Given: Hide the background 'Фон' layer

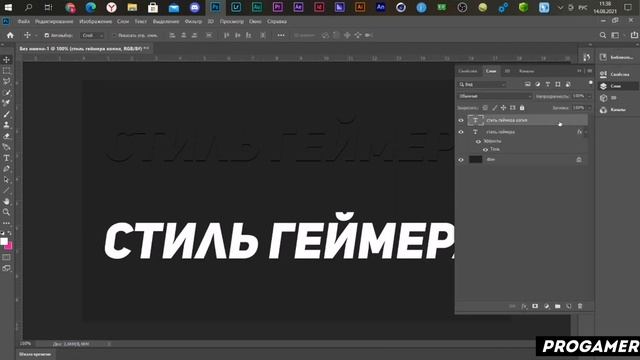Looking at the screenshot, I should click(x=461, y=160).
